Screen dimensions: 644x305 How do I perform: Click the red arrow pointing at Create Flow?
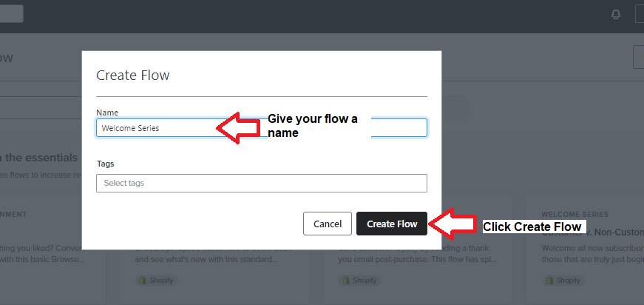coord(452,224)
